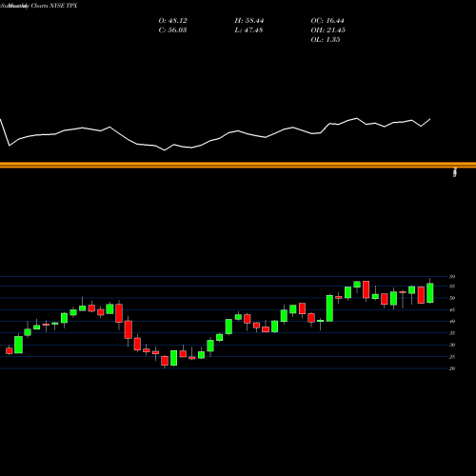Click the 25 price axis label

pyautogui.click(x=452, y=357)
